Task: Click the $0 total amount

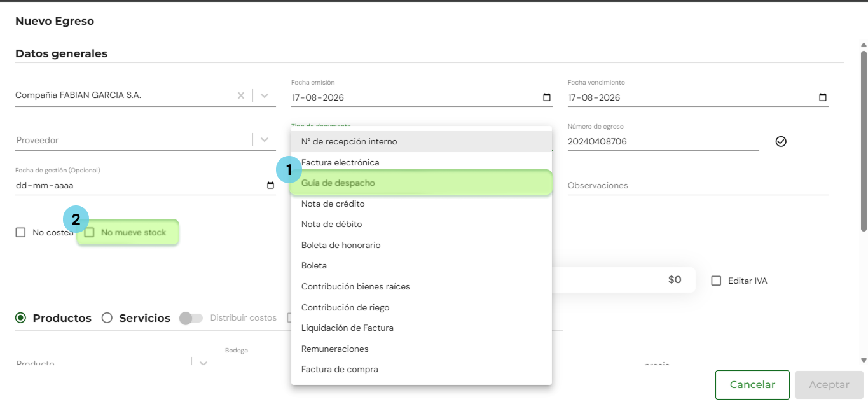Action: (675, 280)
